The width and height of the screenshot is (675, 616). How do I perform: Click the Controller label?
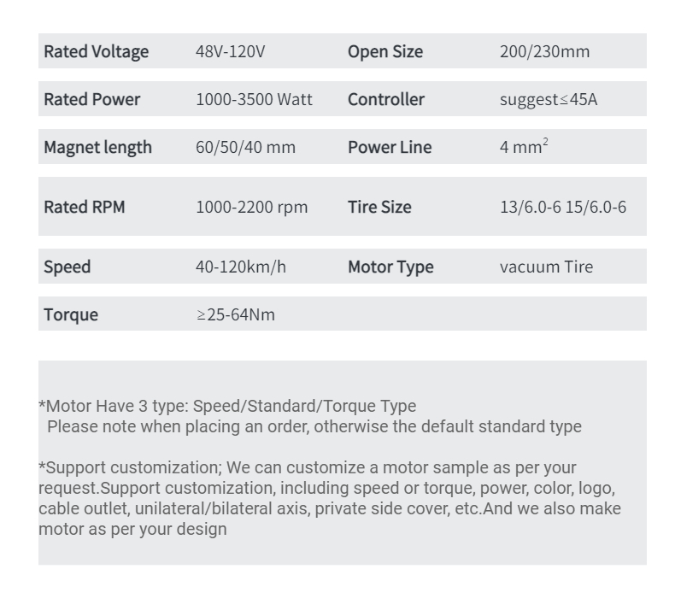[x=386, y=99]
